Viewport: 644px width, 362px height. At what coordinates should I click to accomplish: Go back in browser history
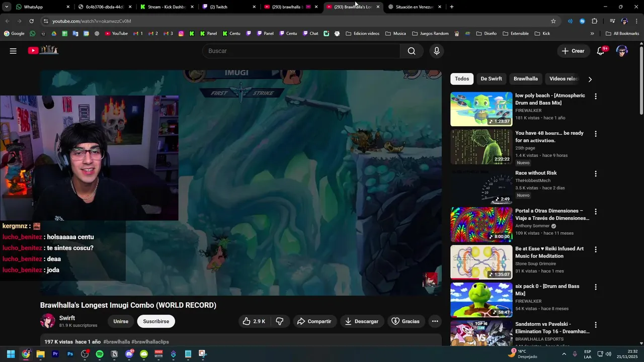click(7, 21)
